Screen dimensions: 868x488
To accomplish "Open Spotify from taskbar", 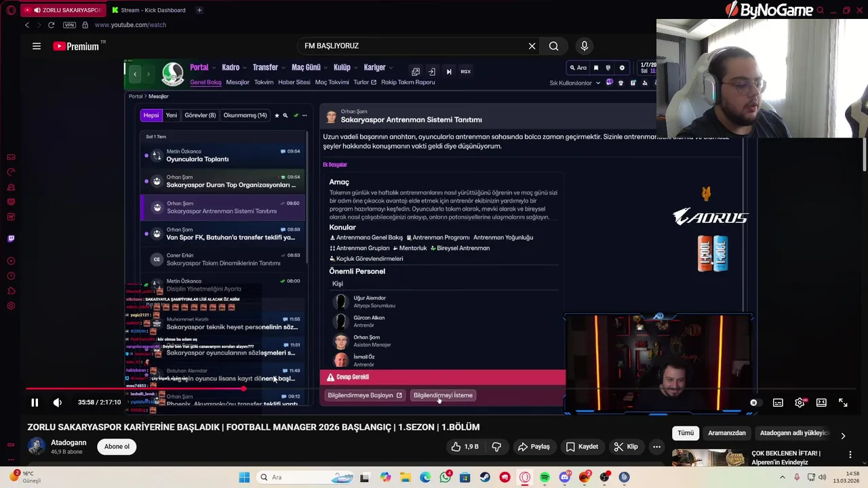I will pos(545,477).
